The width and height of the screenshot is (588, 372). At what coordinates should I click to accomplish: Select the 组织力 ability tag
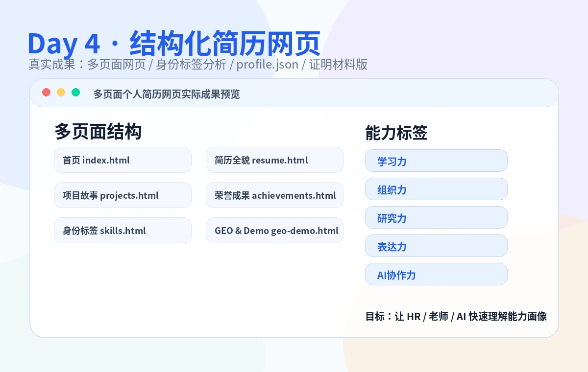(x=436, y=189)
